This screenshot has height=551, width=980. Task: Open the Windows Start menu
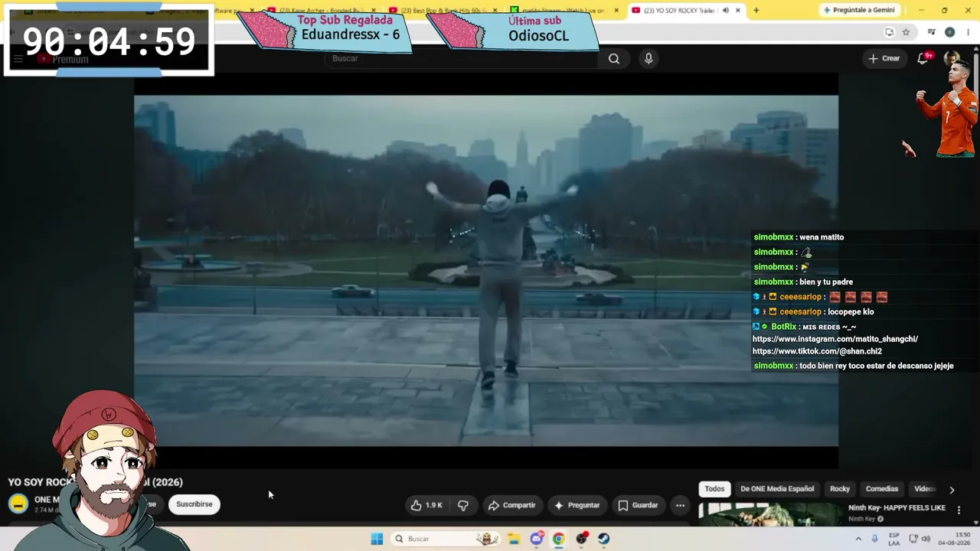click(377, 539)
